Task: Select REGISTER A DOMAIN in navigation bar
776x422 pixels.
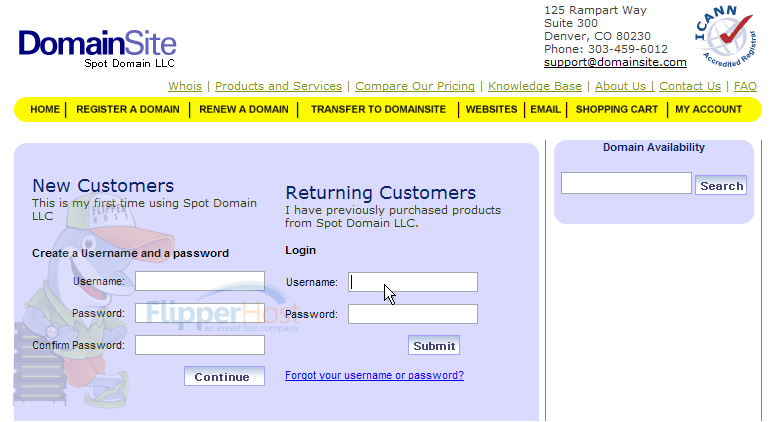Action: click(128, 109)
